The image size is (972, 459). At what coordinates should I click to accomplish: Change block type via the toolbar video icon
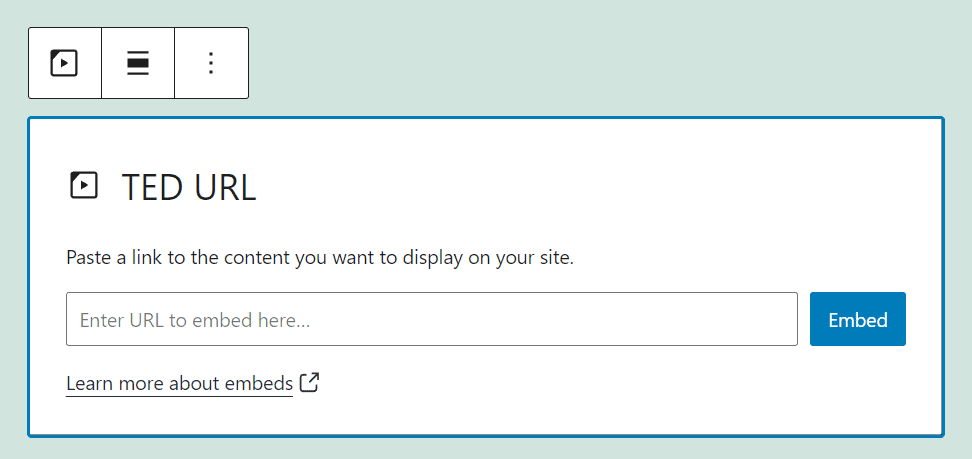tap(65, 63)
